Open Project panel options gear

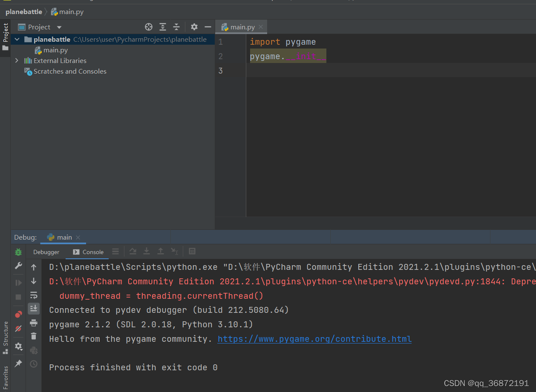pos(194,27)
